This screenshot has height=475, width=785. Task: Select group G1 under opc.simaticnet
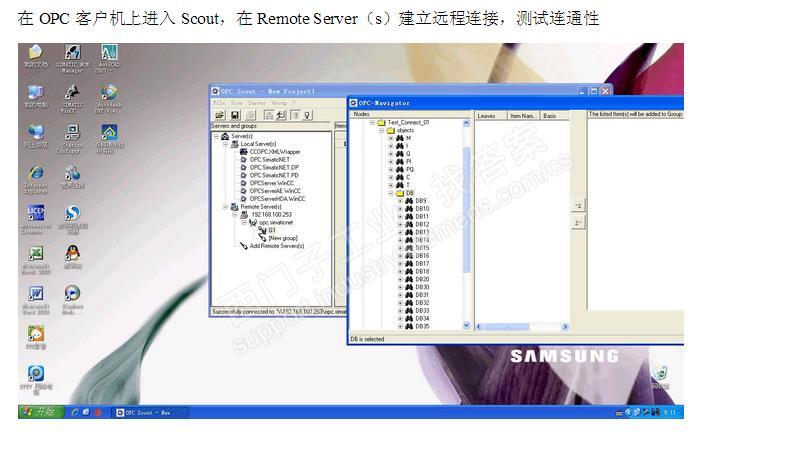(x=272, y=230)
